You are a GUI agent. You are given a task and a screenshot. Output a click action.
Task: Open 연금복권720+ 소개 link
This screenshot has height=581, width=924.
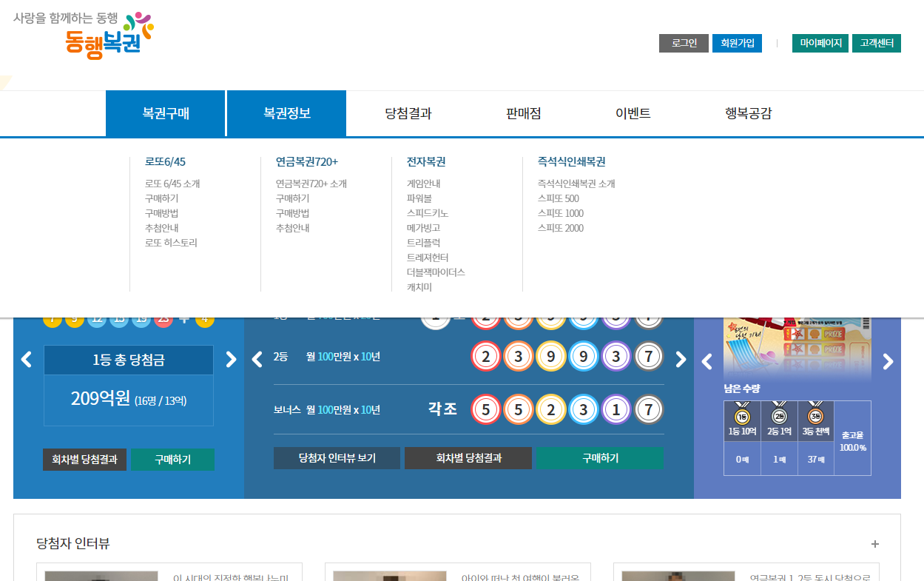tap(311, 184)
